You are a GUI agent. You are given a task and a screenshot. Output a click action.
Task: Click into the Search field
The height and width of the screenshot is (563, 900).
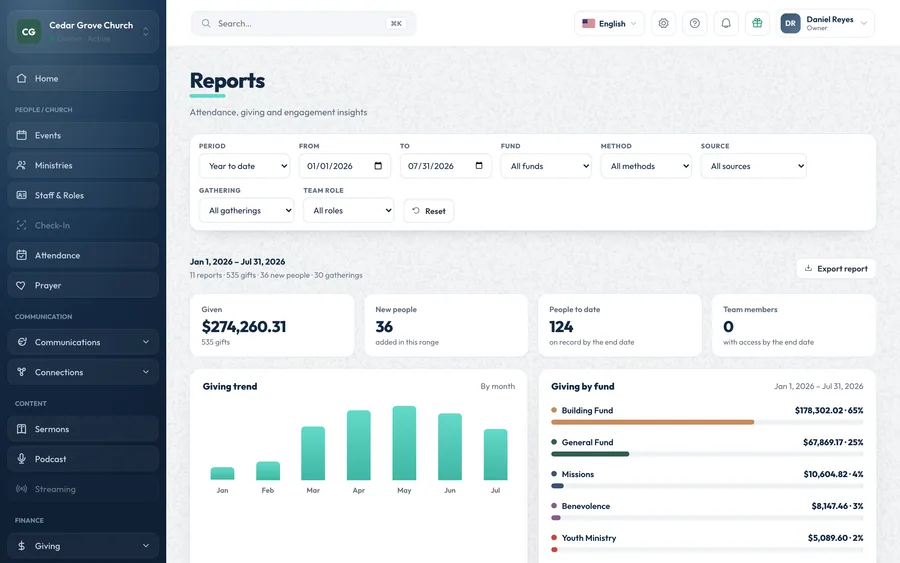point(304,24)
